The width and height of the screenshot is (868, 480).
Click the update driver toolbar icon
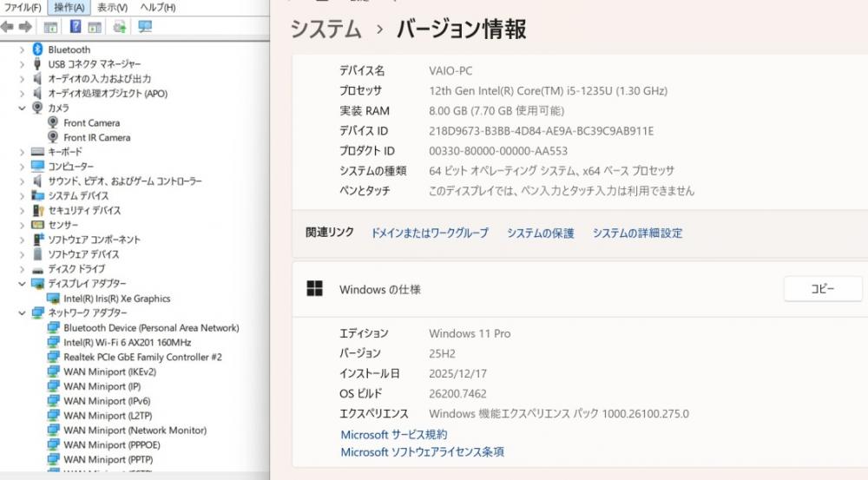[x=119, y=27]
